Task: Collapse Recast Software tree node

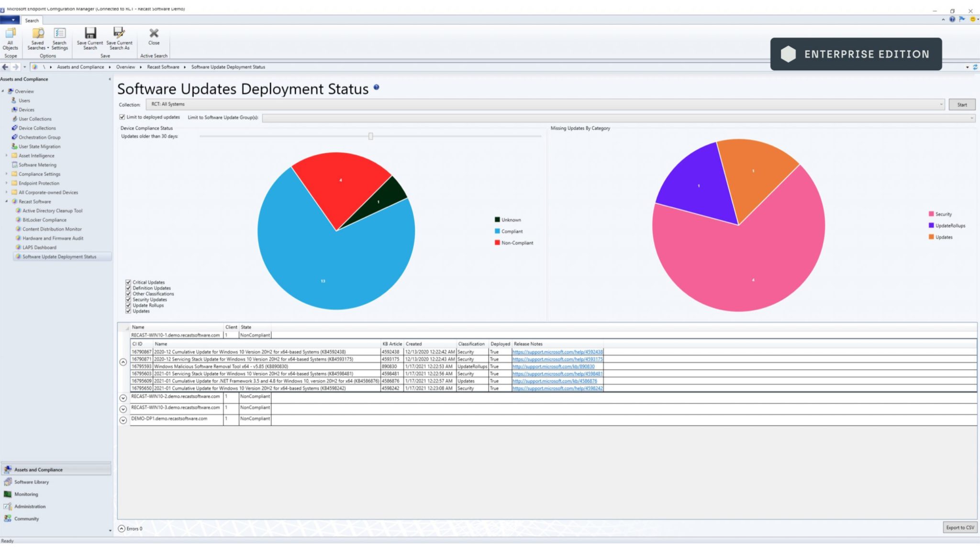Action: [x=6, y=201]
